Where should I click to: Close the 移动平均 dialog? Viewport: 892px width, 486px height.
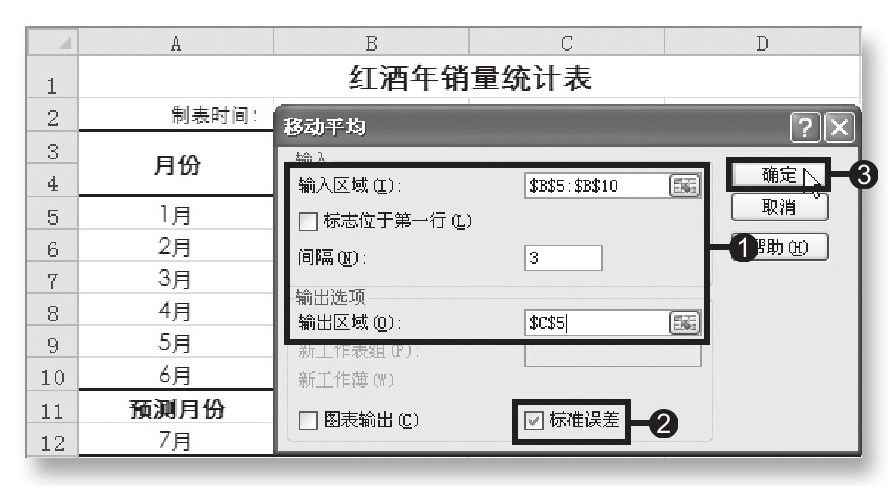click(x=839, y=127)
